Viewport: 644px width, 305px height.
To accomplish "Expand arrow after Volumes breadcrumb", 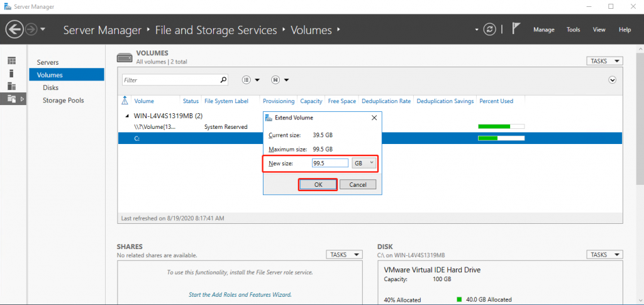I will pyautogui.click(x=339, y=30).
